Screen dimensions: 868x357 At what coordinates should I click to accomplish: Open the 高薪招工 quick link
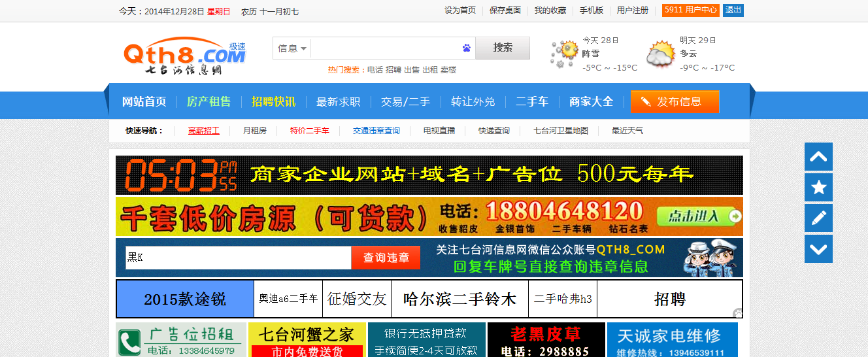pos(204,131)
